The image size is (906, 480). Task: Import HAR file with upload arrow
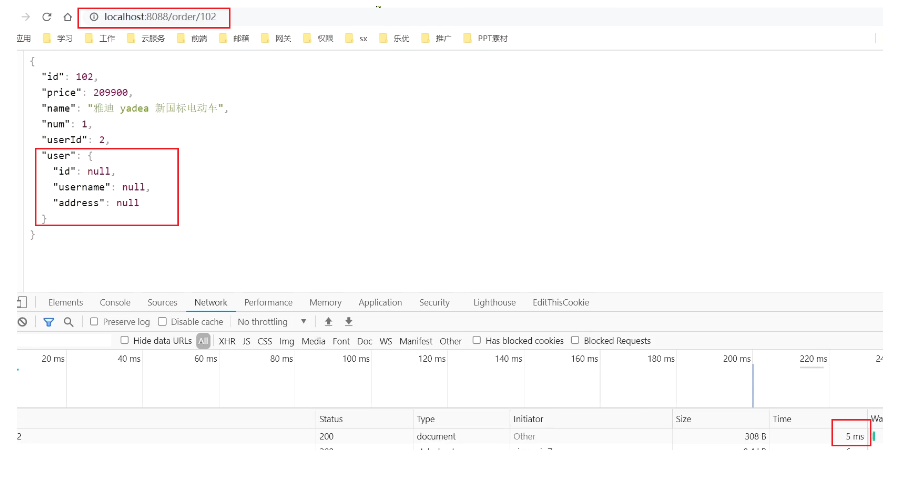point(328,322)
